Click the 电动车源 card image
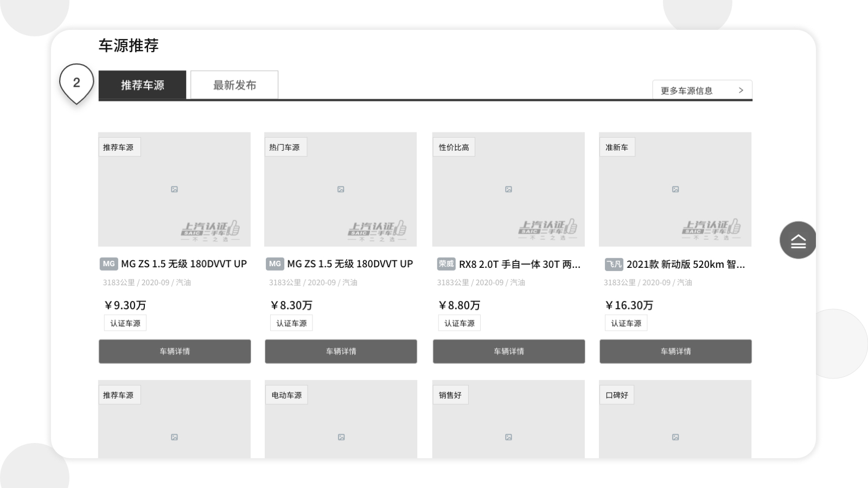The width and height of the screenshot is (868, 488). point(341,419)
